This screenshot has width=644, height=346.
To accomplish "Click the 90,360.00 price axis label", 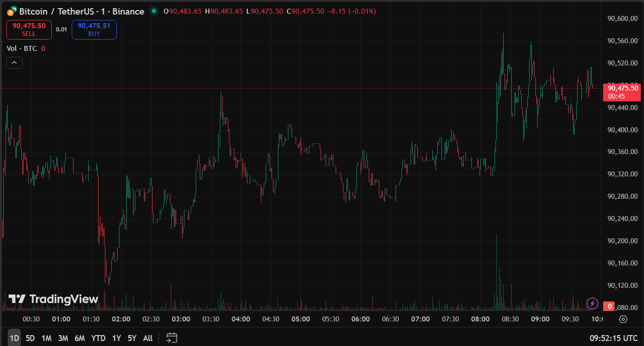I will click(x=623, y=152).
